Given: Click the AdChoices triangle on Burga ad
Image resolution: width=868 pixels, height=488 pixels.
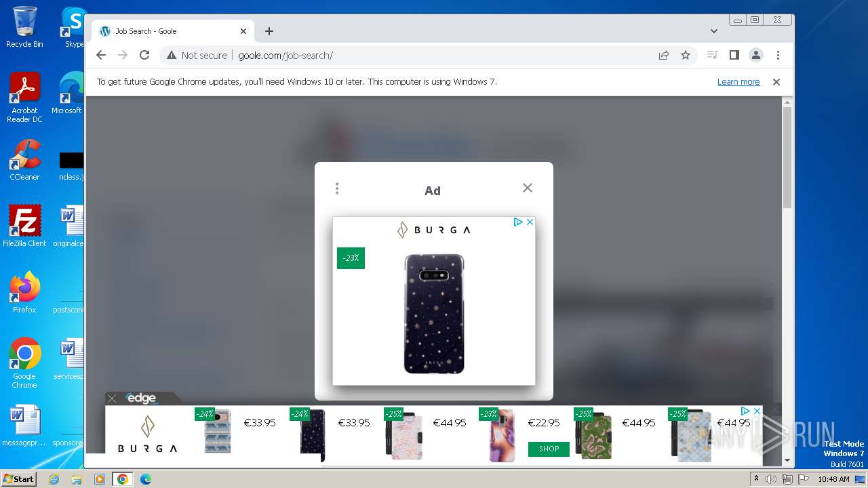Looking at the screenshot, I should coord(518,222).
